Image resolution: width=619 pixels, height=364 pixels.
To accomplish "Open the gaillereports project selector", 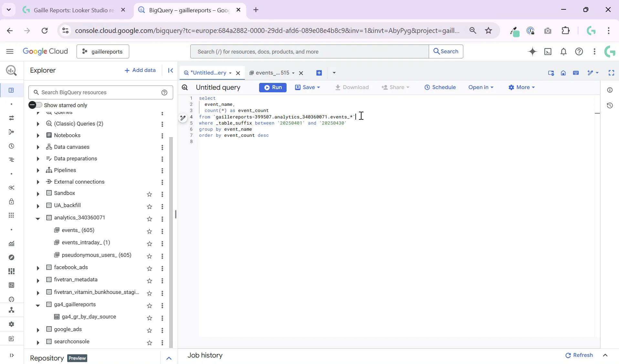I will pyautogui.click(x=103, y=52).
